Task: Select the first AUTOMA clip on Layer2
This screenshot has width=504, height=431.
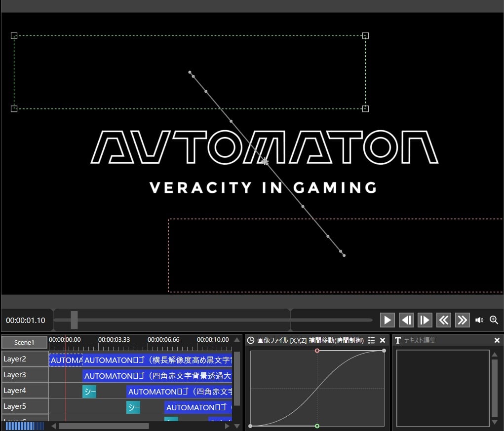Action: point(66,360)
